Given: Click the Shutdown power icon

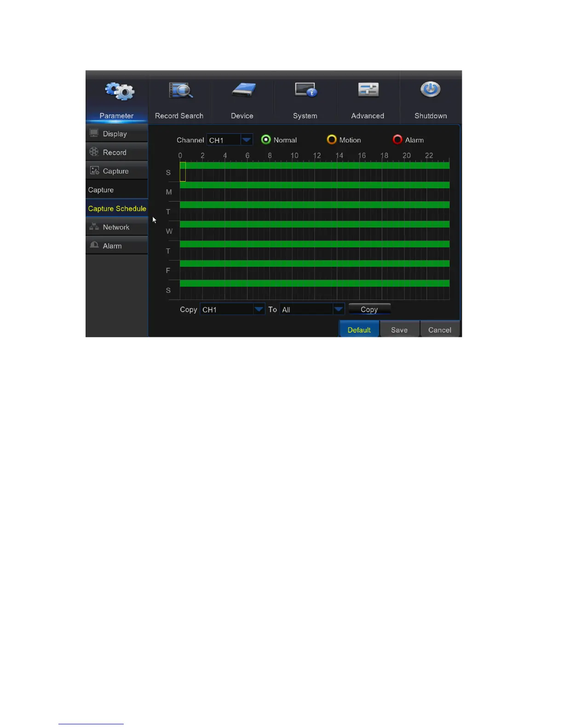Looking at the screenshot, I should 431,89.
